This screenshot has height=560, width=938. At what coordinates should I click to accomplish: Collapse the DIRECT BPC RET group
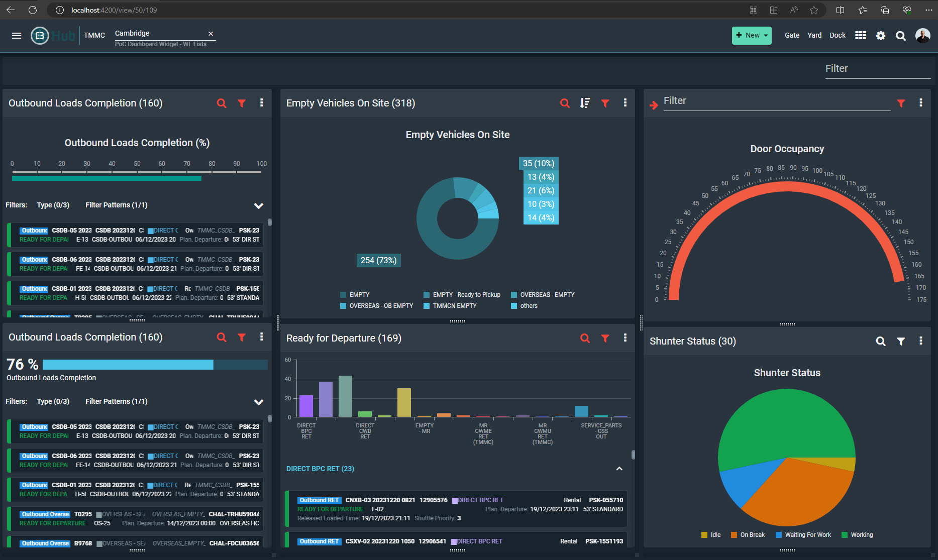tap(619, 469)
